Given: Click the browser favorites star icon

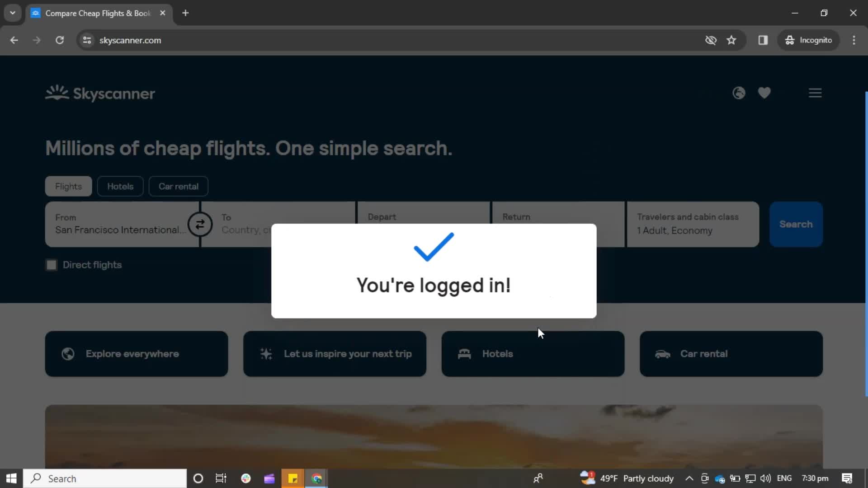Looking at the screenshot, I should 732,40.
